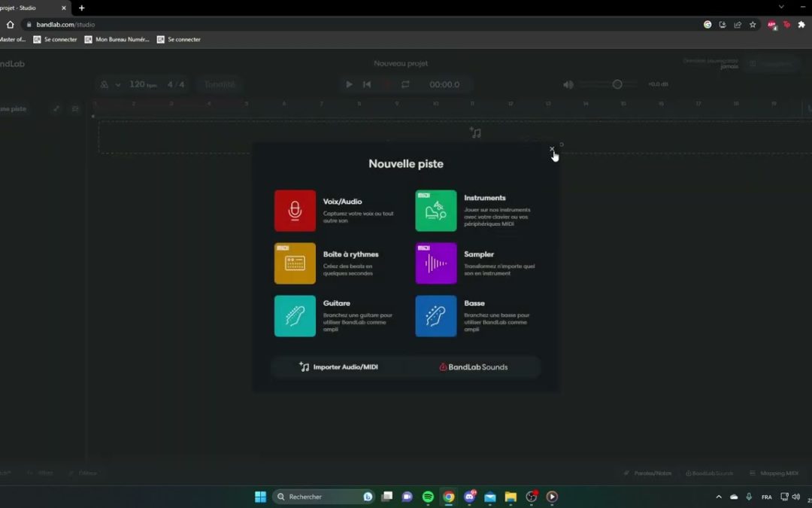
Task: Click the Guitare label text
Action: [337, 303]
